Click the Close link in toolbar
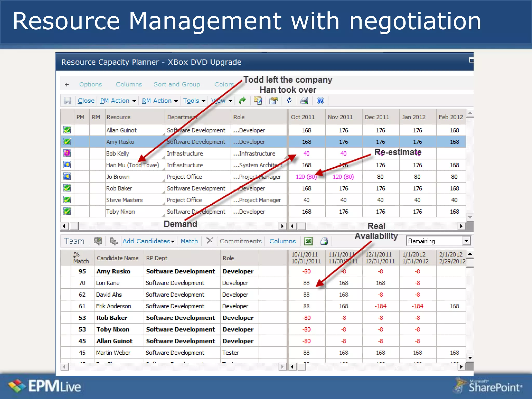The height and width of the screenshot is (399, 532). tap(86, 101)
